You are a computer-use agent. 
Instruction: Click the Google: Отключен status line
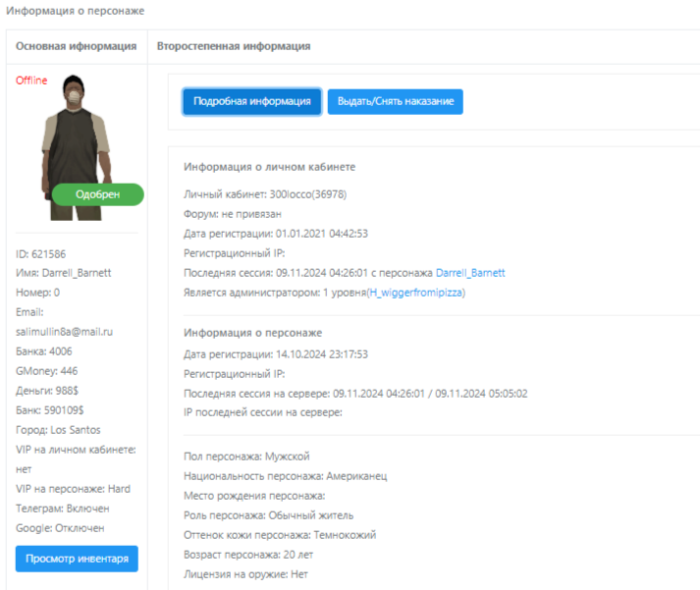(60, 528)
